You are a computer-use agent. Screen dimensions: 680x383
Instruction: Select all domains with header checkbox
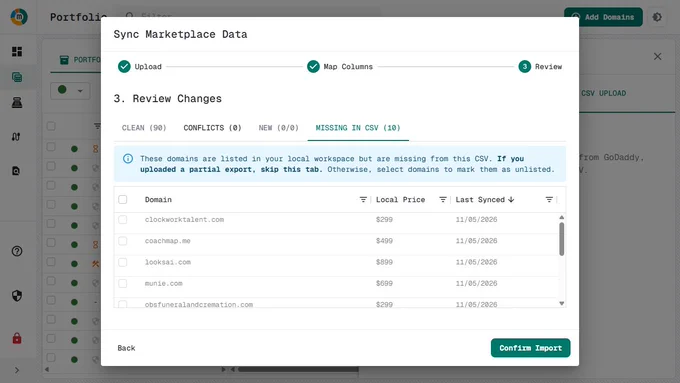(x=123, y=200)
